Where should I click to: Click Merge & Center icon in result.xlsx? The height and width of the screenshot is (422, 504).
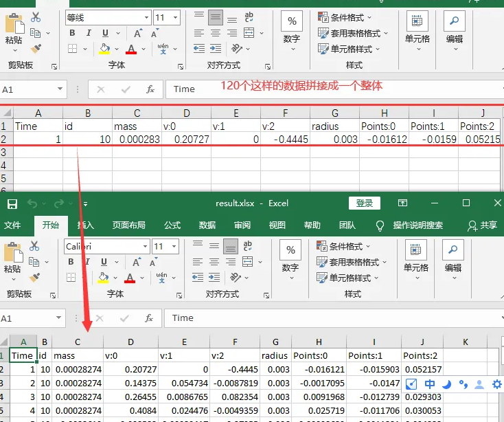pos(248,262)
